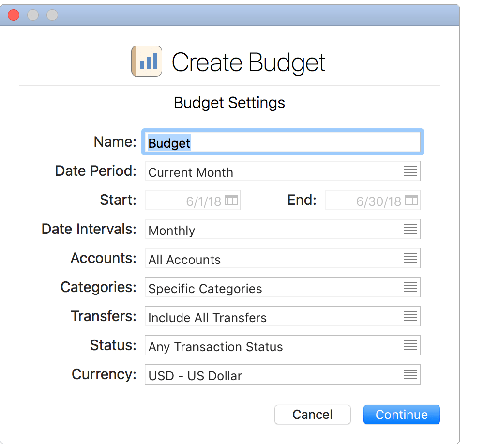Click the dropdown lines icon beside Current Month
Image resolution: width=484 pixels, height=448 pixels.
click(x=410, y=171)
